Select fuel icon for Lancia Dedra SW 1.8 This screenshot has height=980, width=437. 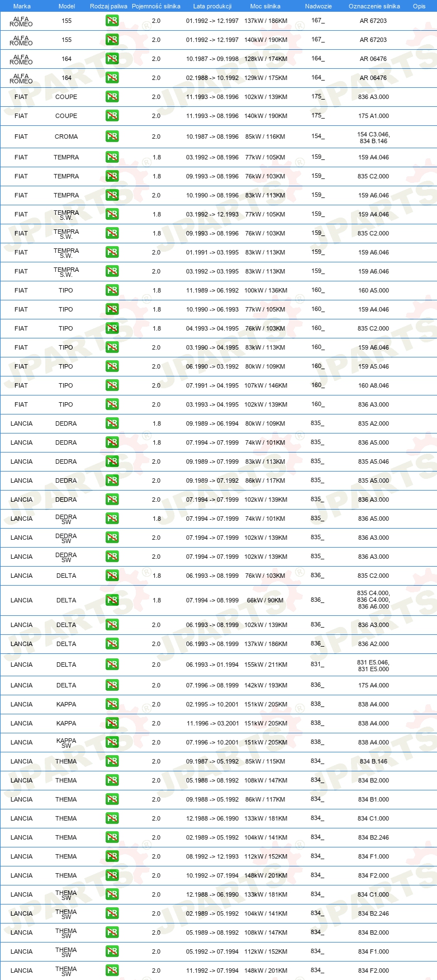[112, 519]
